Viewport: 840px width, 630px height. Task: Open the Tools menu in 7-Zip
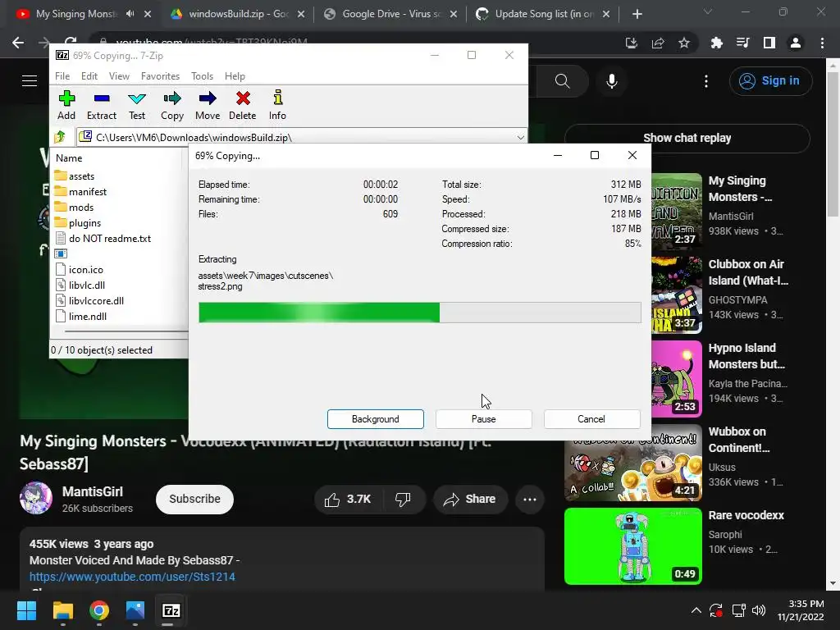pos(202,76)
